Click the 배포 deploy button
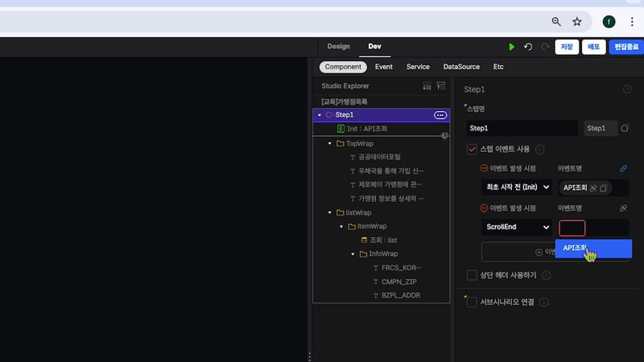The image size is (644, 362). pos(593,47)
